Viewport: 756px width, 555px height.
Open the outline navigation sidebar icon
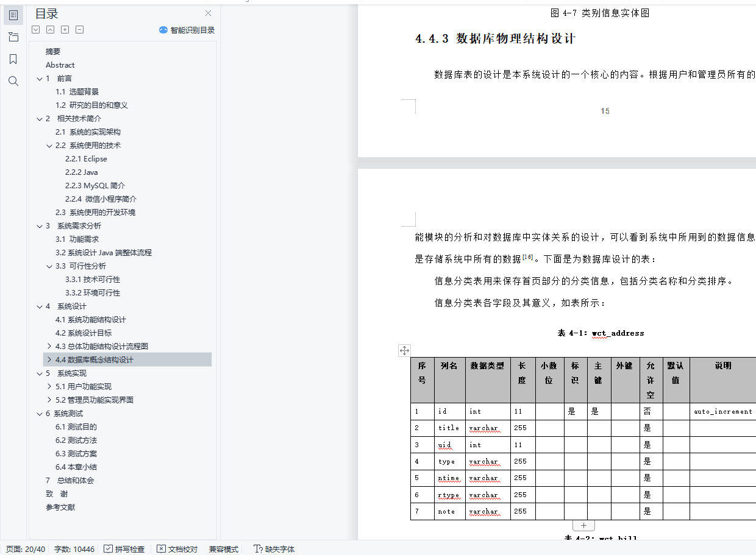(13, 15)
